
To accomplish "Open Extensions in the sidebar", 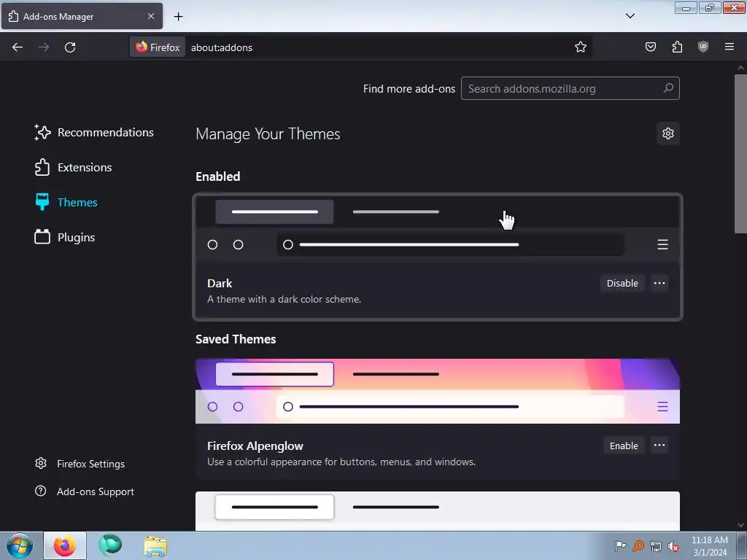I will 73,167.
